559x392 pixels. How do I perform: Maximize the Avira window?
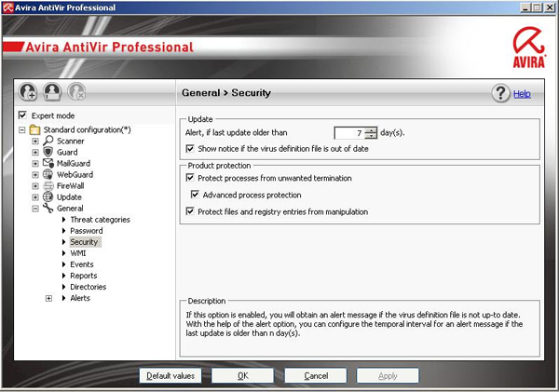coord(538,7)
